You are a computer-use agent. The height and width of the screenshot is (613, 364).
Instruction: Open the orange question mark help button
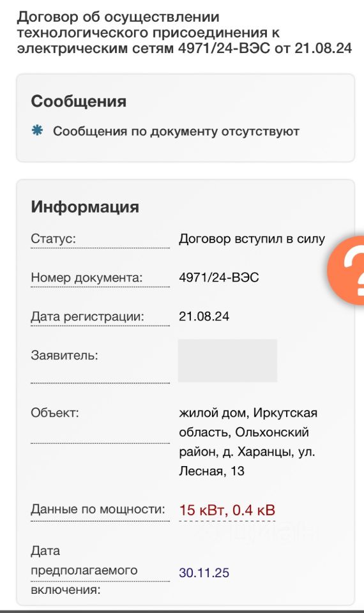pos(346,270)
